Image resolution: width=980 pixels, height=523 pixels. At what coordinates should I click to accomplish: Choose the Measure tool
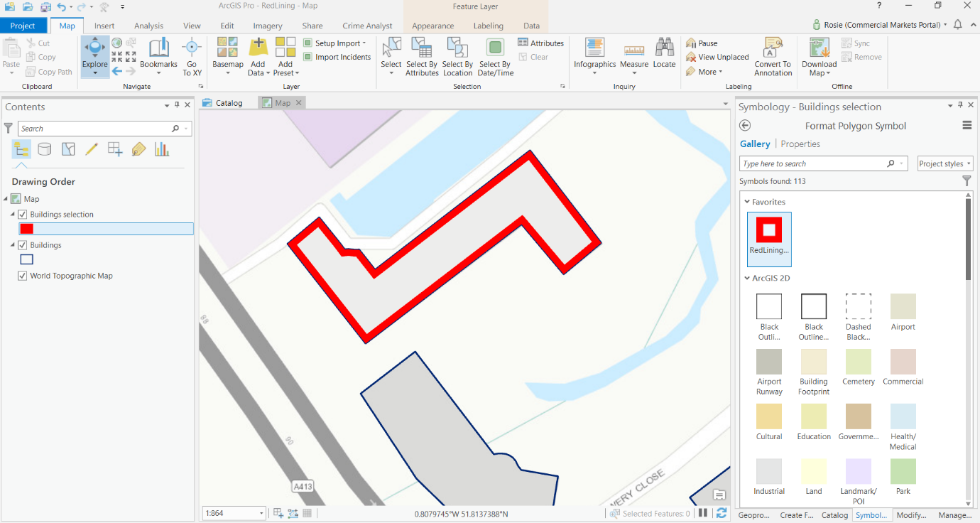[x=634, y=57]
